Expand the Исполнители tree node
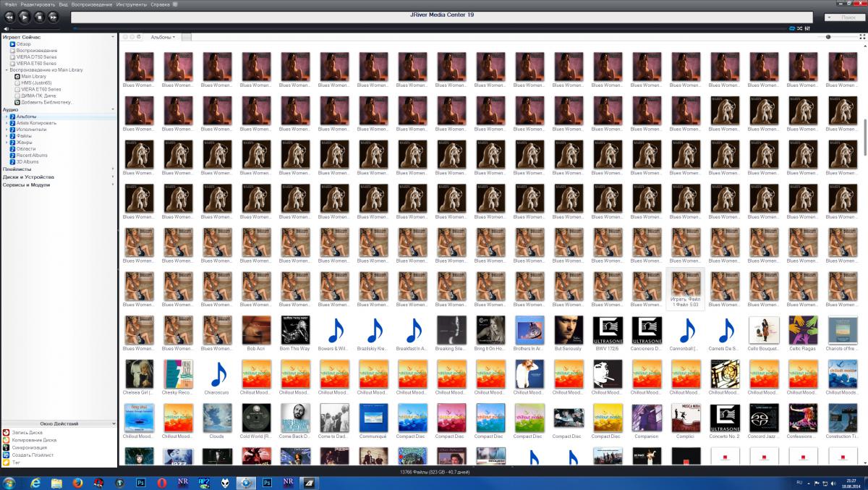This screenshot has height=490, width=868. coord(6,130)
